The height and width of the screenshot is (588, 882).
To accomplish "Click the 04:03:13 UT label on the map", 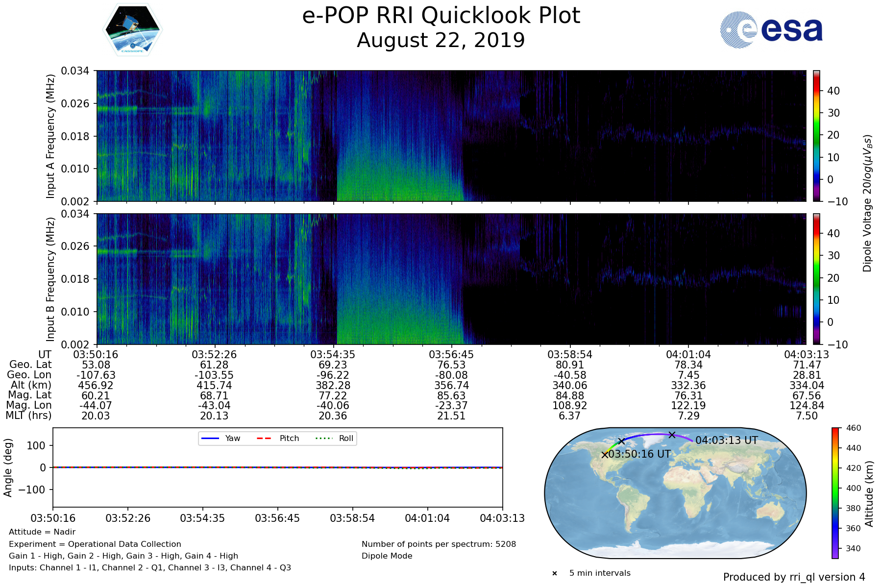I will point(726,441).
